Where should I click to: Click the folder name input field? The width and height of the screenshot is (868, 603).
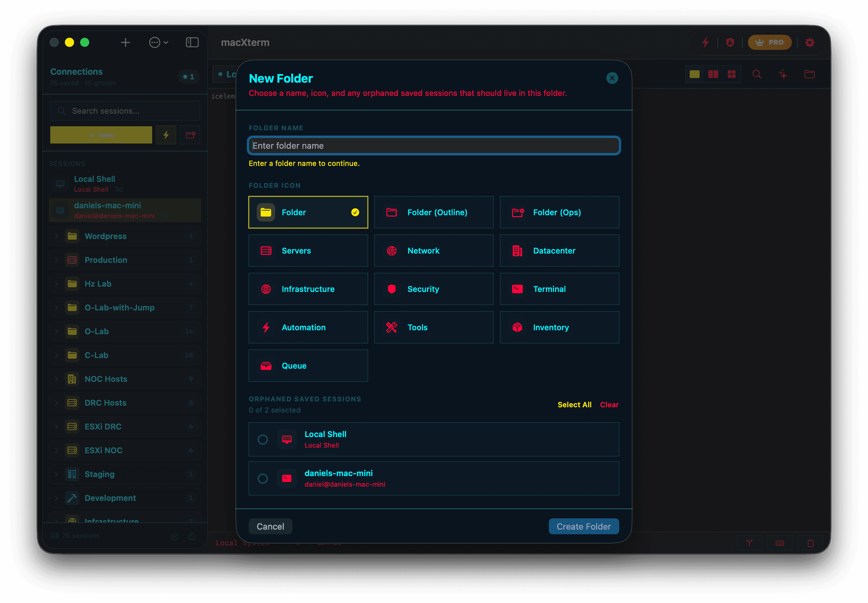coord(434,145)
